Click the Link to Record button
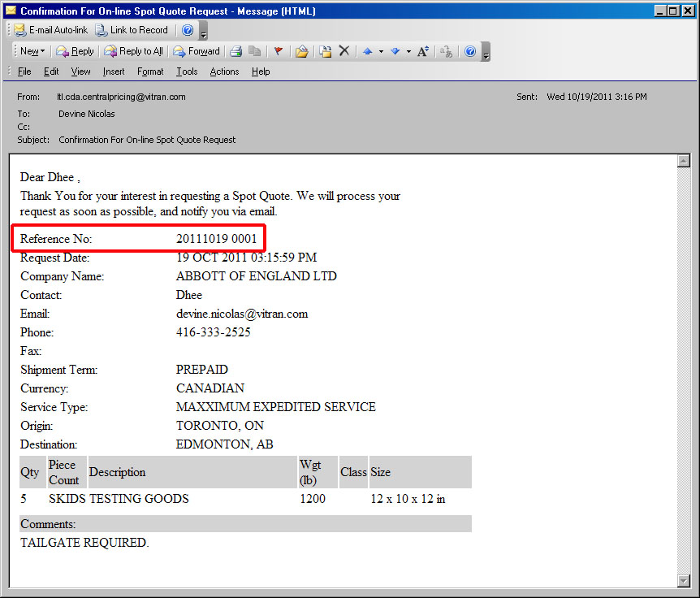 click(132, 30)
